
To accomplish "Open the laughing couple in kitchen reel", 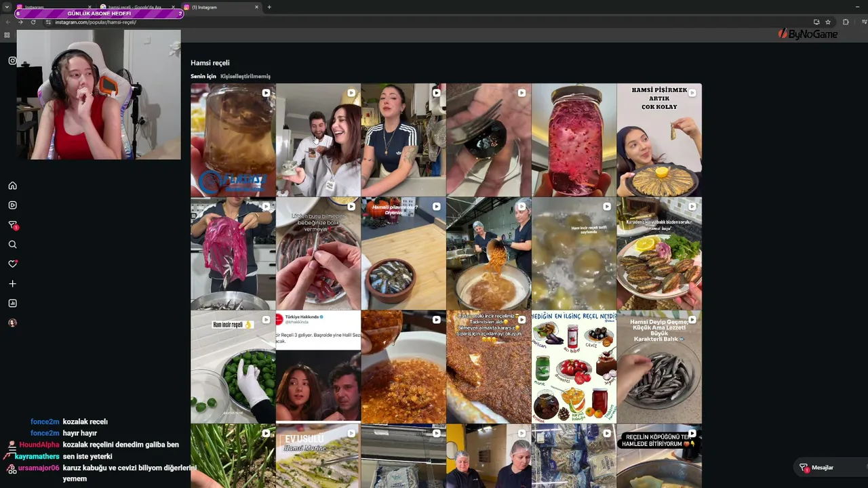I will click(x=318, y=140).
